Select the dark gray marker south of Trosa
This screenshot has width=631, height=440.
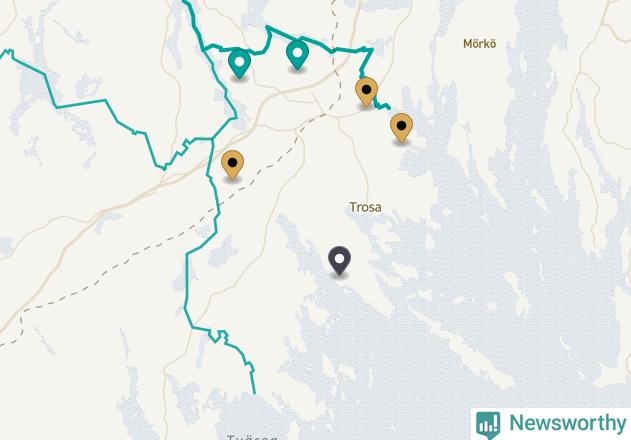click(x=339, y=260)
